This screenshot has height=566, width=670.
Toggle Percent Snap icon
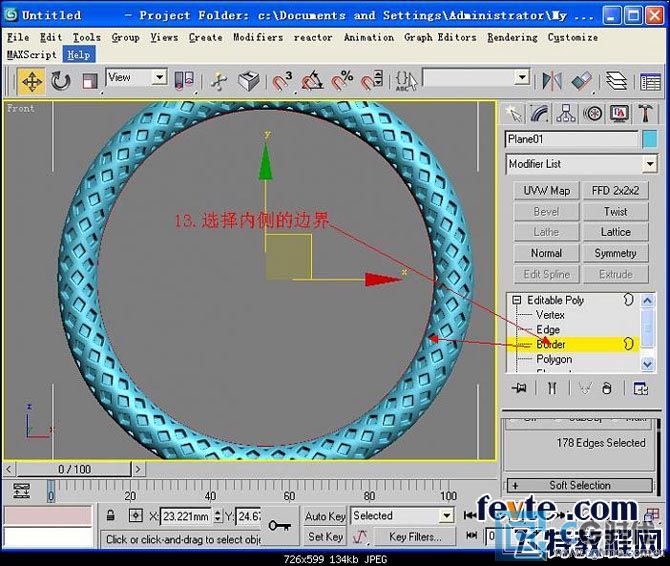click(342, 81)
